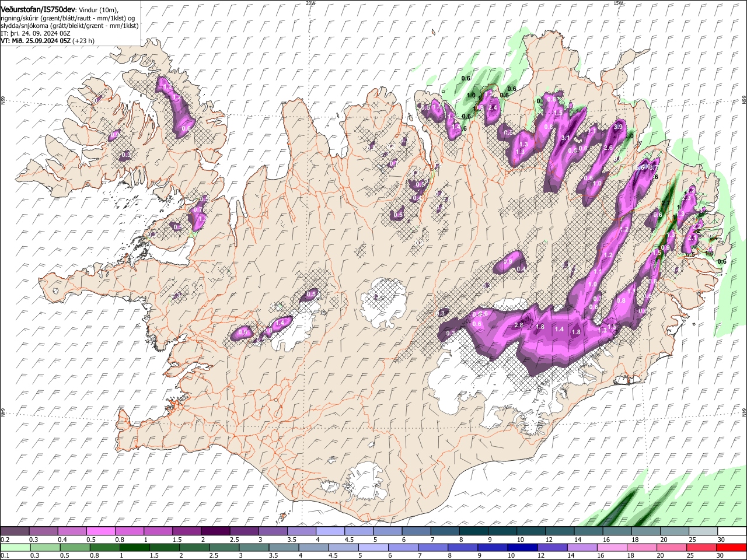Select the 2 darkest purple swatch in upper legend

[215, 531]
